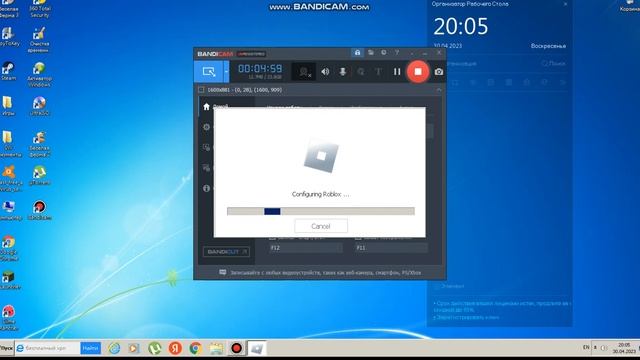The height and width of the screenshot is (360, 640).
Task: Open Bandicam help question mark icon
Action: pos(397,53)
